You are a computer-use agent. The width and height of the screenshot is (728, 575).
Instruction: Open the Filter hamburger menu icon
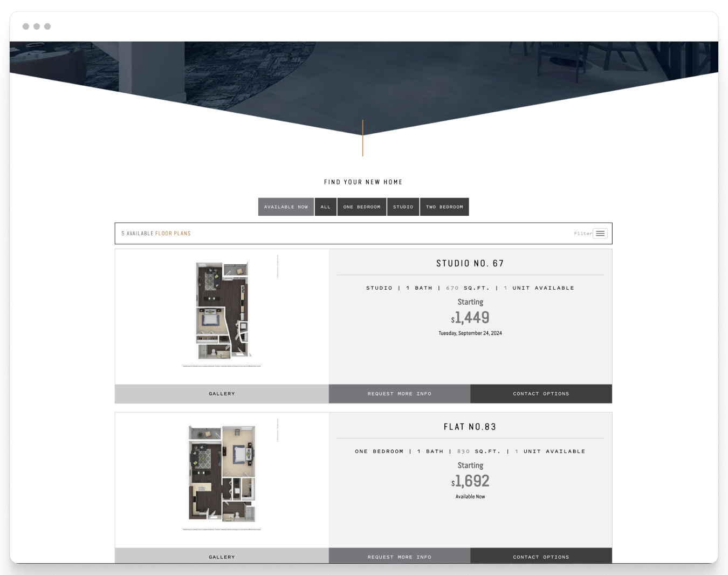pos(600,233)
